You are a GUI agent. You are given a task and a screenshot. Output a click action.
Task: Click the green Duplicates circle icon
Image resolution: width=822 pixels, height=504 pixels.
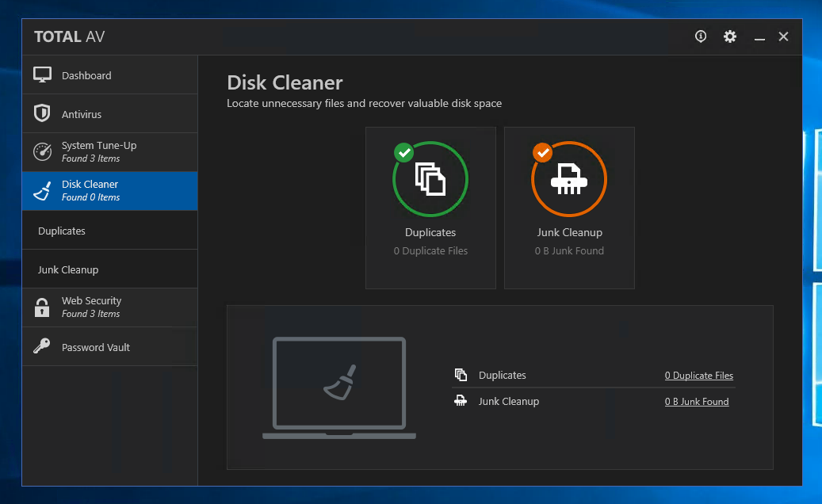tap(430, 178)
